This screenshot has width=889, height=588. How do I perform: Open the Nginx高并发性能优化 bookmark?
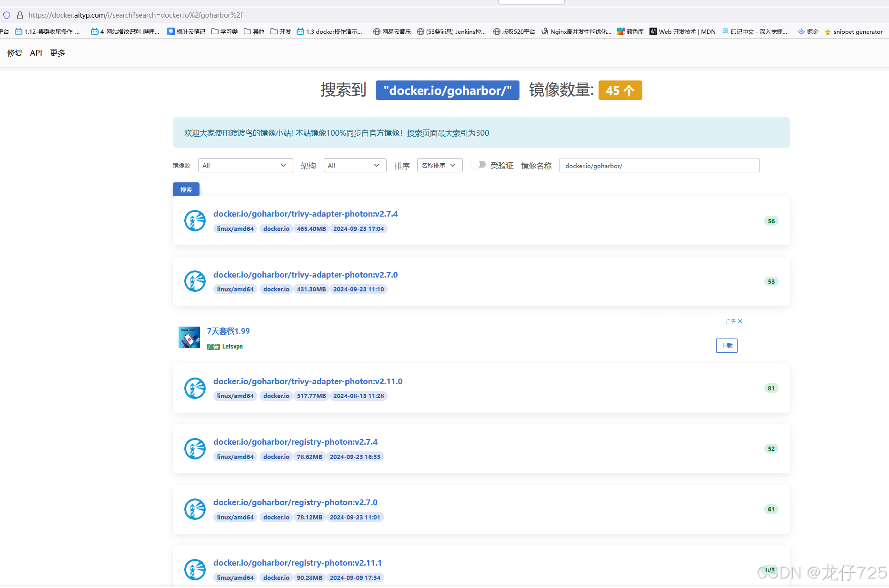tap(576, 31)
